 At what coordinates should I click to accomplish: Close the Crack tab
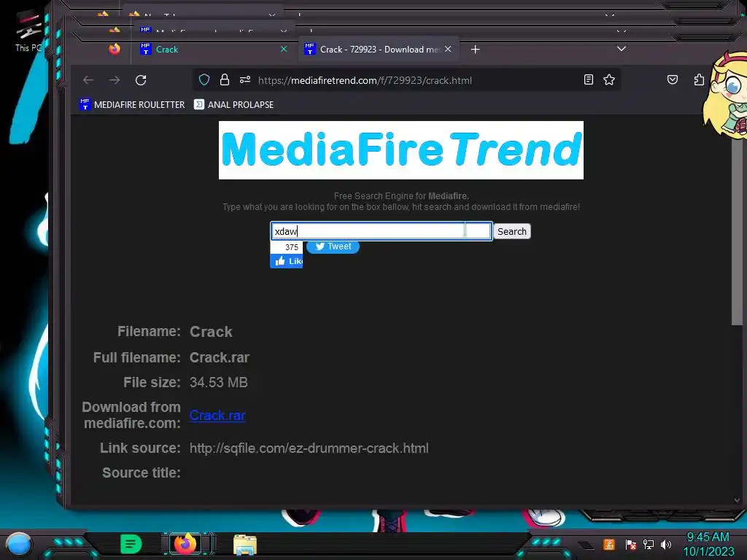pos(284,49)
